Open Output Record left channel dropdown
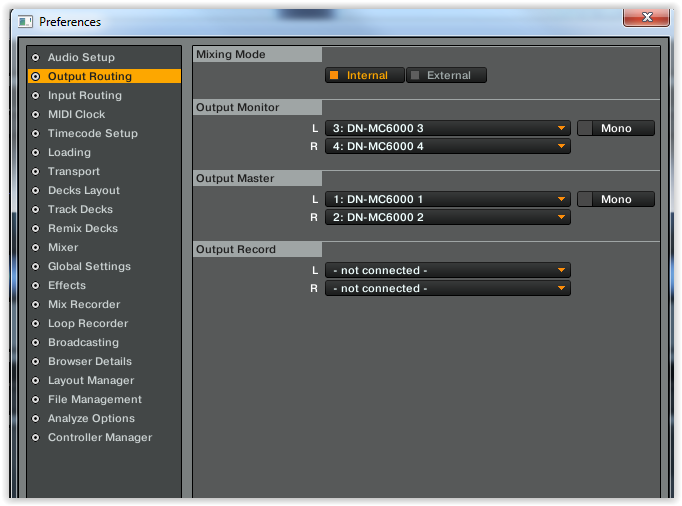This screenshot has width=682, height=506. pyautogui.click(x=447, y=270)
